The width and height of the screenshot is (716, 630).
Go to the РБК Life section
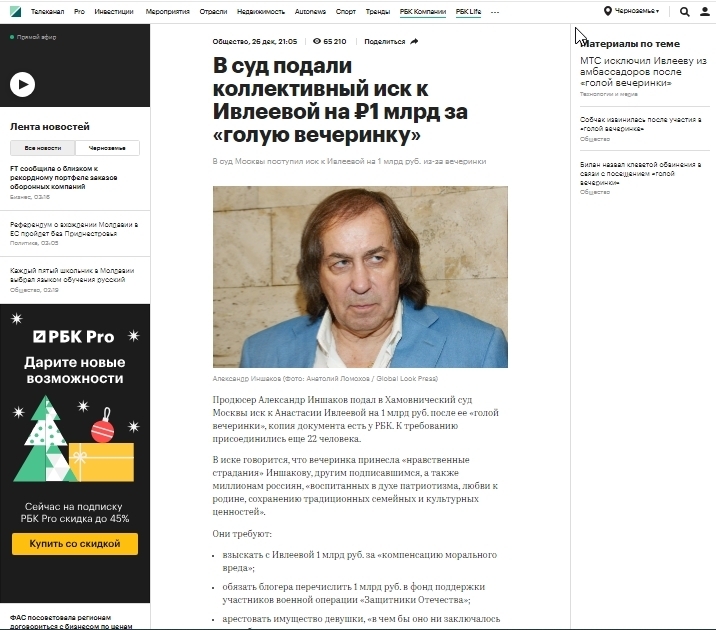[x=468, y=11]
